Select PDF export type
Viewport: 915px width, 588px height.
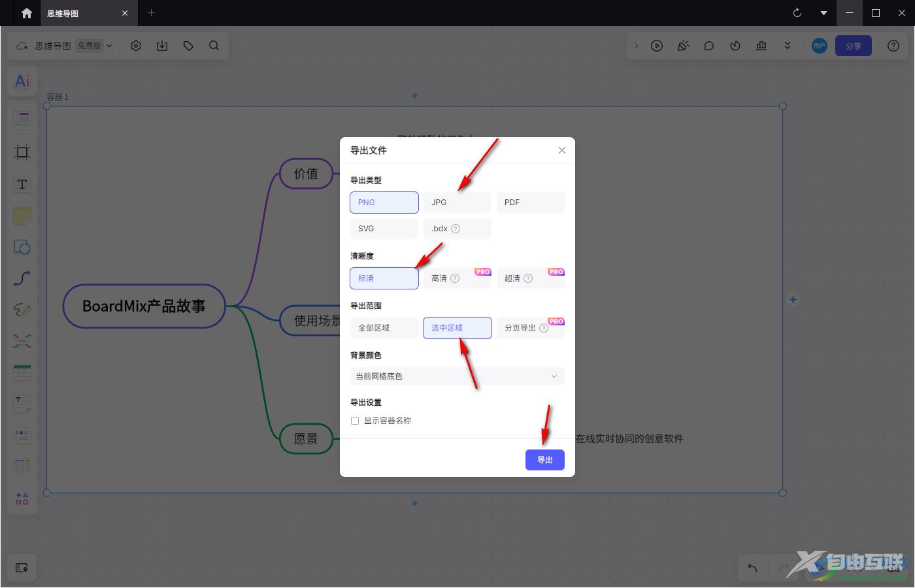tap(531, 203)
